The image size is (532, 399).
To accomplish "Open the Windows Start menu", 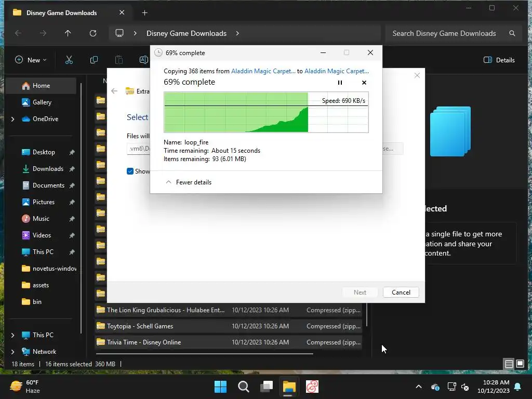I will [x=220, y=387].
